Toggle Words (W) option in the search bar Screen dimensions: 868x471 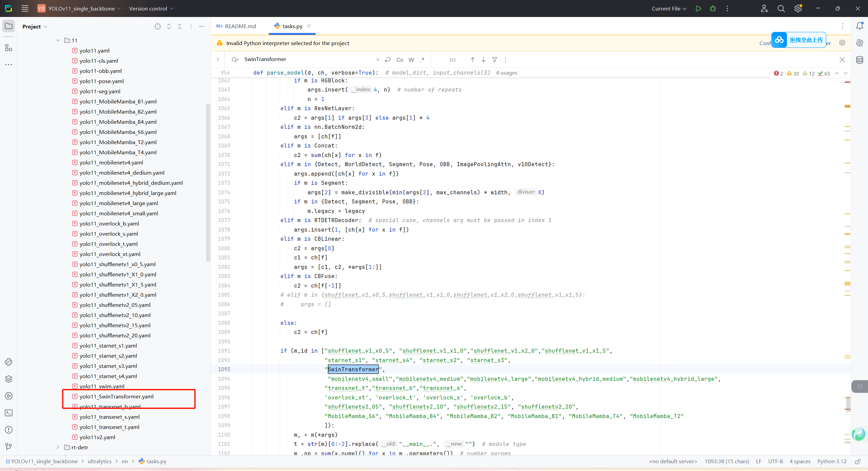coord(411,60)
